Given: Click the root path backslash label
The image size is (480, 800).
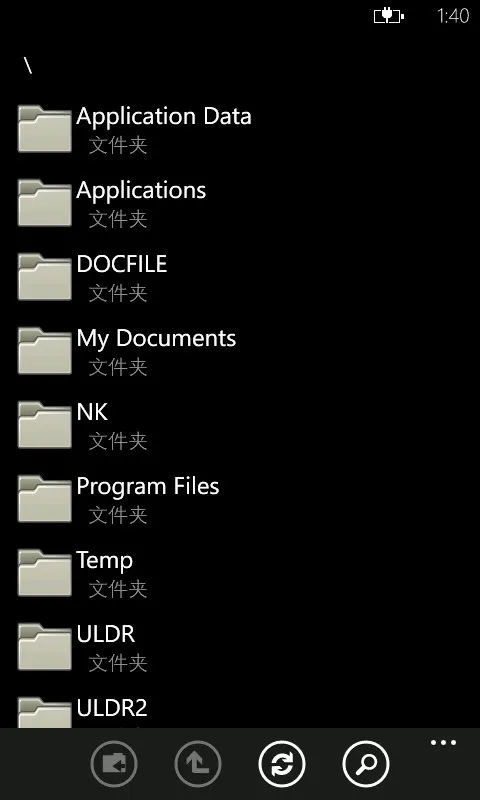Looking at the screenshot, I should 28,65.
